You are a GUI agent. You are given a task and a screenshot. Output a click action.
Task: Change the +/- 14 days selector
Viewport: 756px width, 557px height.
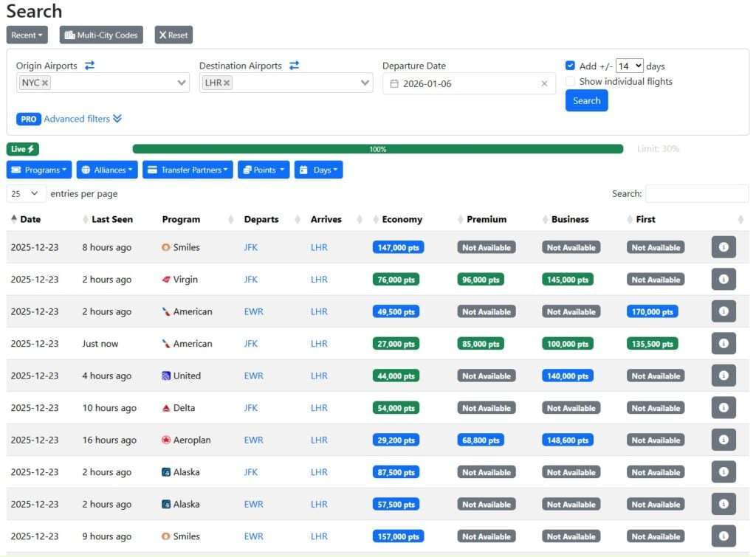630,66
